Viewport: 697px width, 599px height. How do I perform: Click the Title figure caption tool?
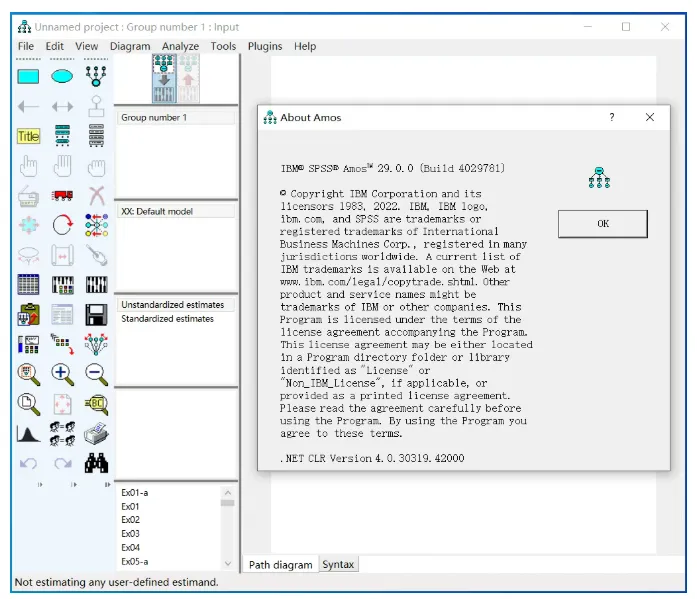pos(28,136)
